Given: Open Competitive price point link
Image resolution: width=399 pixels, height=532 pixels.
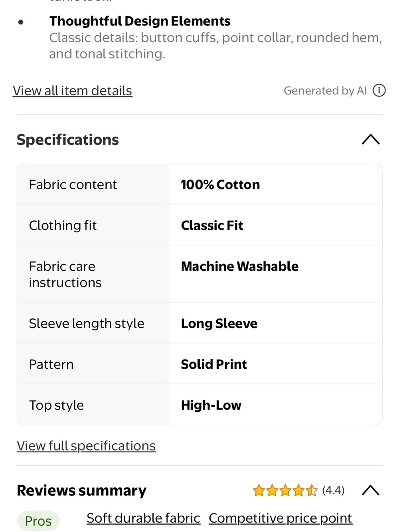Looking at the screenshot, I should [280, 518].
